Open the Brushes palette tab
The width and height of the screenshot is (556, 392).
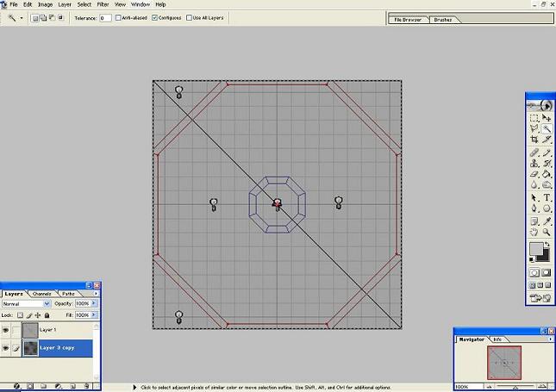pyautogui.click(x=444, y=18)
